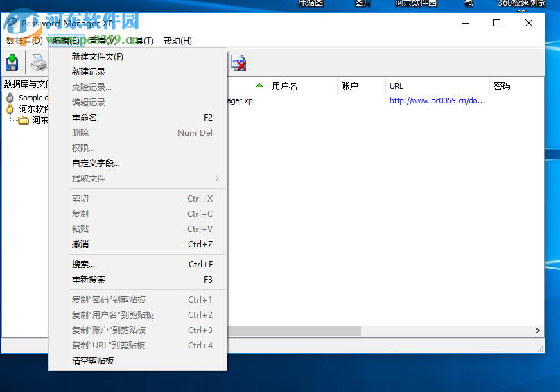The image size is (560, 392).
Task: Click 复制"URL"到剪贴板 Ctrl+4 entry
Action: (x=137, y=345)
